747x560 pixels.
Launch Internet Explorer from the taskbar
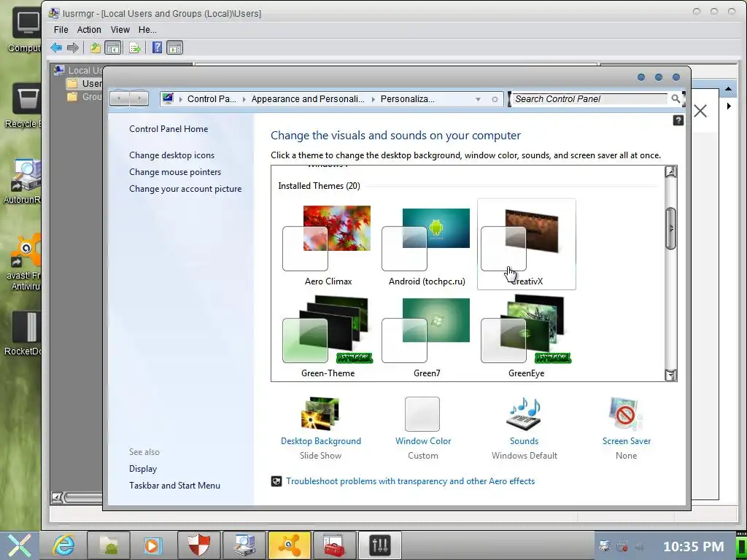(x=64, y=545)
